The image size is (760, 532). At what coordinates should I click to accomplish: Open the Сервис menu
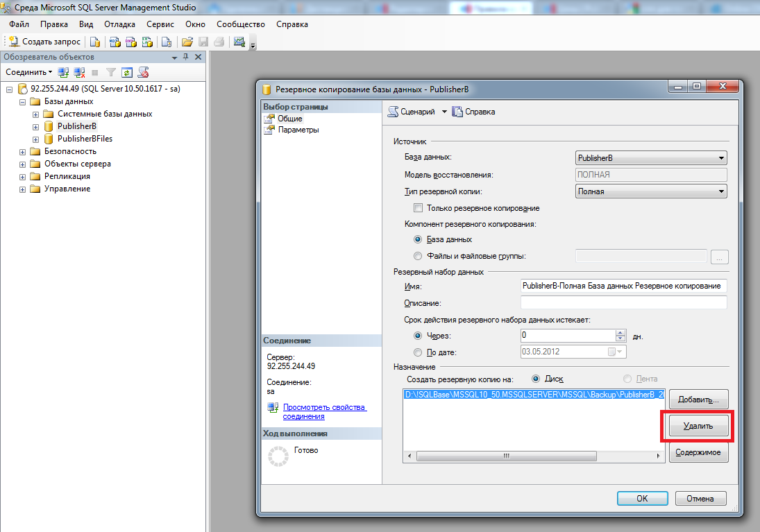coord(160,24)
